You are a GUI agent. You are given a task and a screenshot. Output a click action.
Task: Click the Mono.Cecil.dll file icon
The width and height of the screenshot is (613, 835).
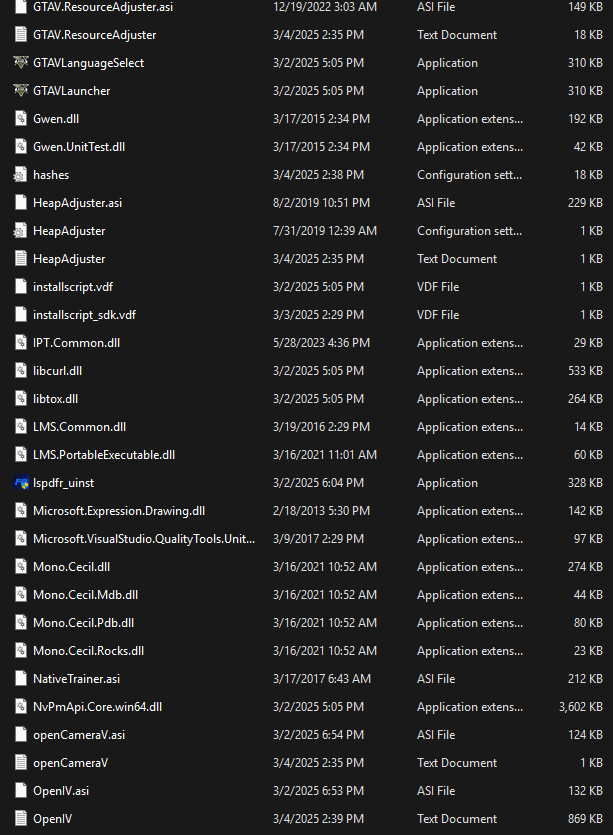click(x=21, y=567)
